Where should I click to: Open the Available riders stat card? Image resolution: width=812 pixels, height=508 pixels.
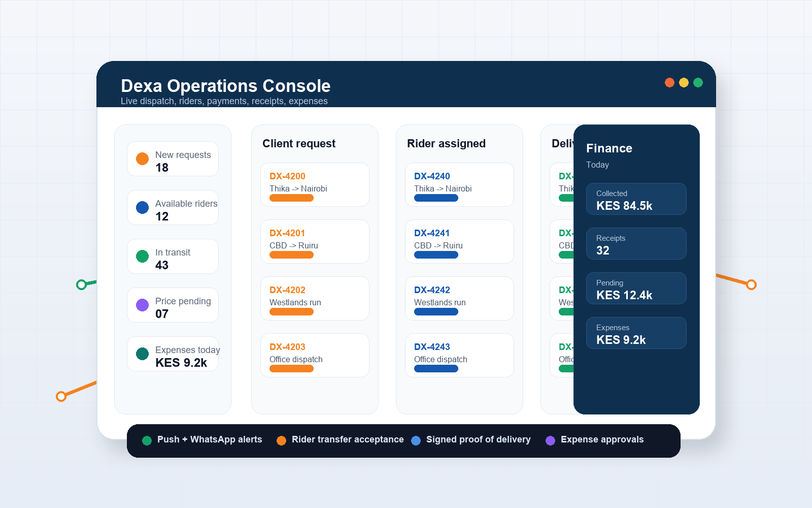click(173, 207)
